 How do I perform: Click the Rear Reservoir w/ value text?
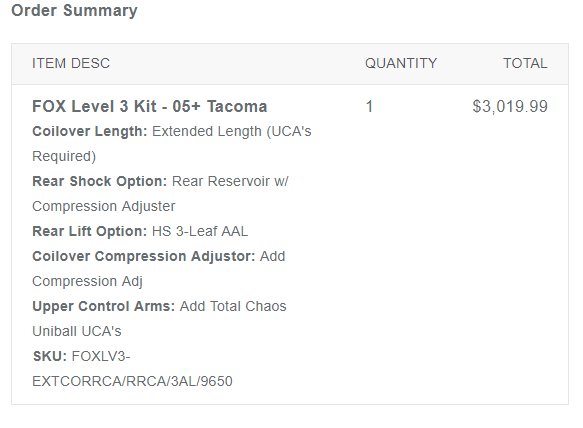[230, 181]
